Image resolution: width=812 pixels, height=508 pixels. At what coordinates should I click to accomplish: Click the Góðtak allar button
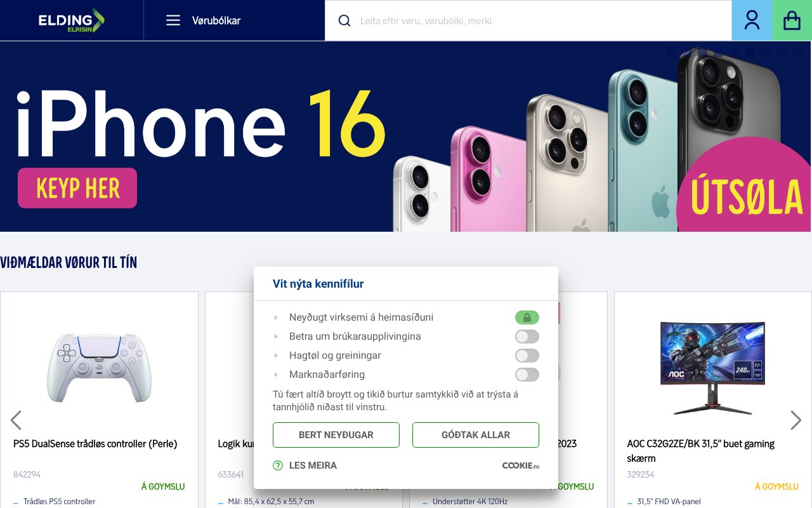pos(476,435)
